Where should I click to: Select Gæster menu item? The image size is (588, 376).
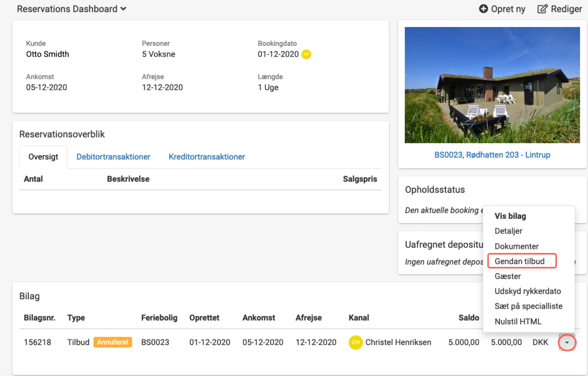pyautogui.click(x=508, y=276)
